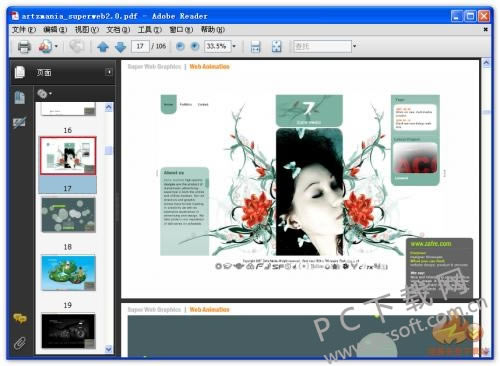Click thumbnail panel scroll up arrow
The image size is (500, 366).
[109, 107]
